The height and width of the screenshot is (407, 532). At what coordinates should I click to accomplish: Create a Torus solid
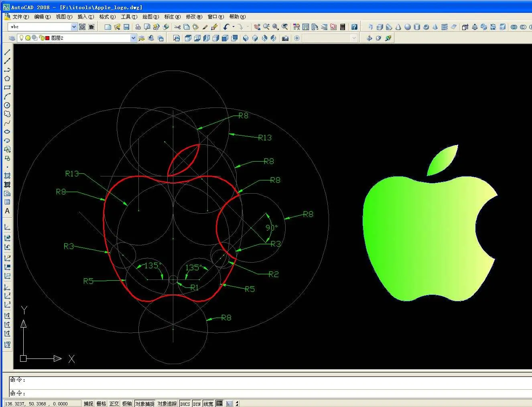426,27
